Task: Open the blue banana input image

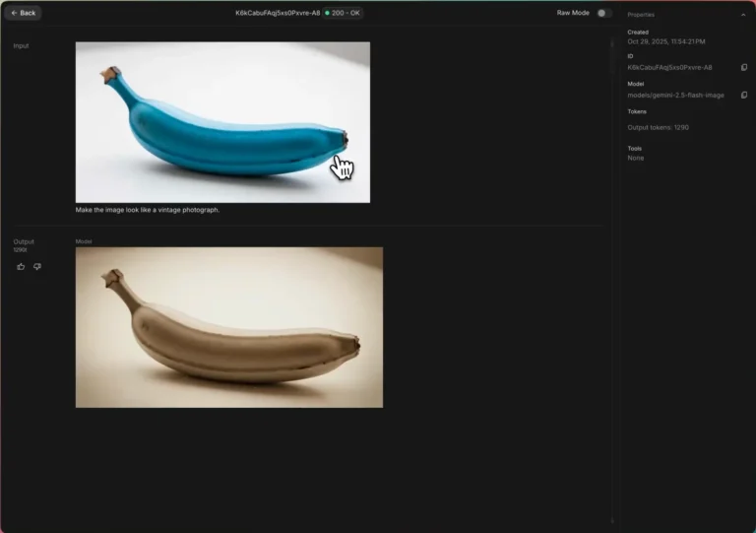Action: click(222, 122)
